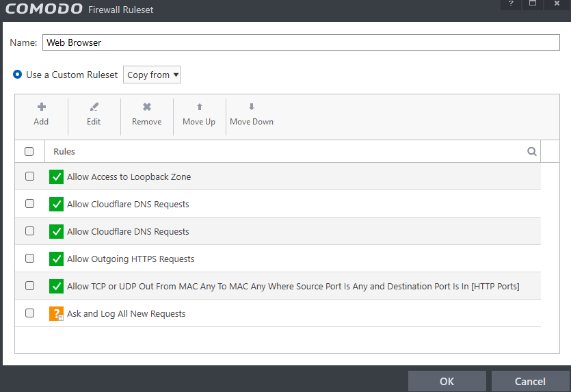Image resolution: width=571 pixels, height=392 pixels.
Task: Click the Move Down arrow icon
Action: point(251,107)
